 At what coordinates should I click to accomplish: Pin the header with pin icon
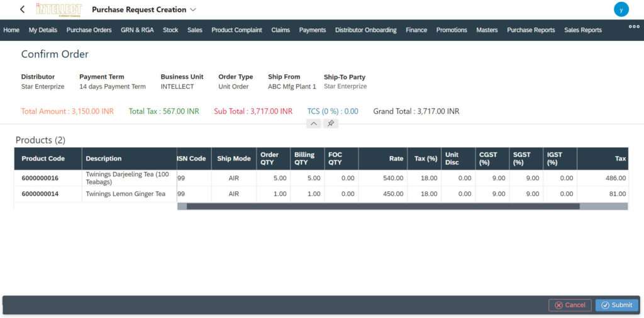click(331, 123)
